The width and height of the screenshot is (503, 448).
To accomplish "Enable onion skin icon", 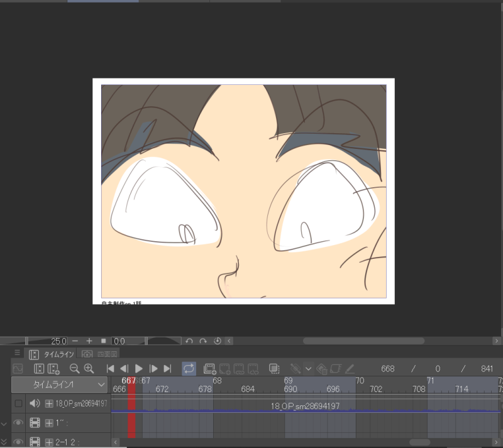I will click(x=274, y=369).
